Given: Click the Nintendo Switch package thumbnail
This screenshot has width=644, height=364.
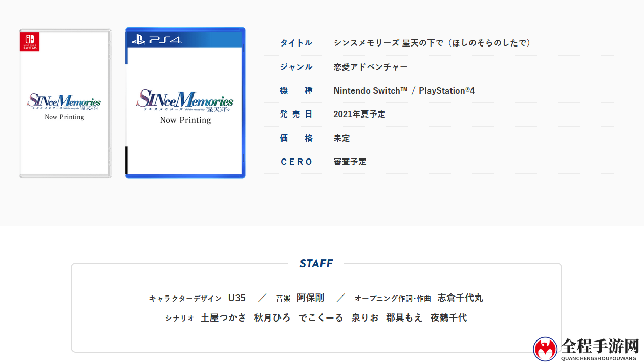Looking at the screenshot, I should coord(65,103).
